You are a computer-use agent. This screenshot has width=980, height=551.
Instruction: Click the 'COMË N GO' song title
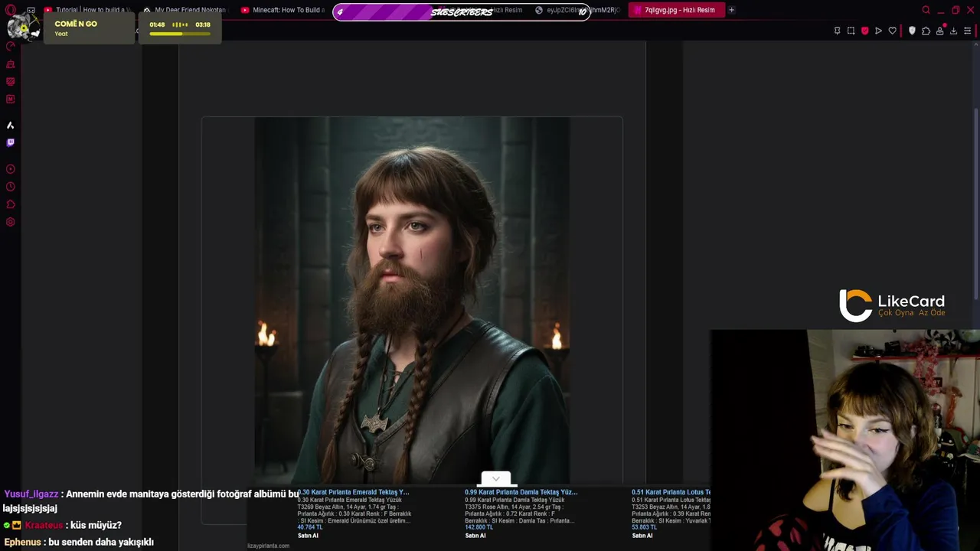[x=76, y=24]
